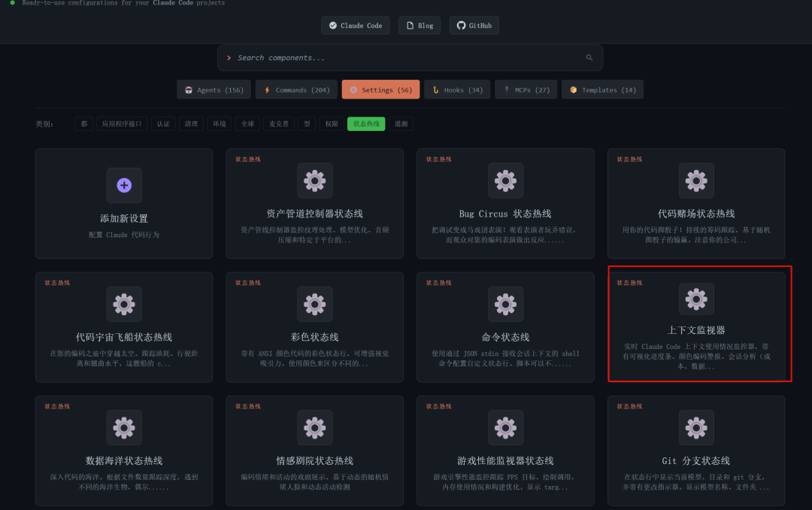
Task: Open the Templates (14) tab
Action: click(x=603, y=90)
